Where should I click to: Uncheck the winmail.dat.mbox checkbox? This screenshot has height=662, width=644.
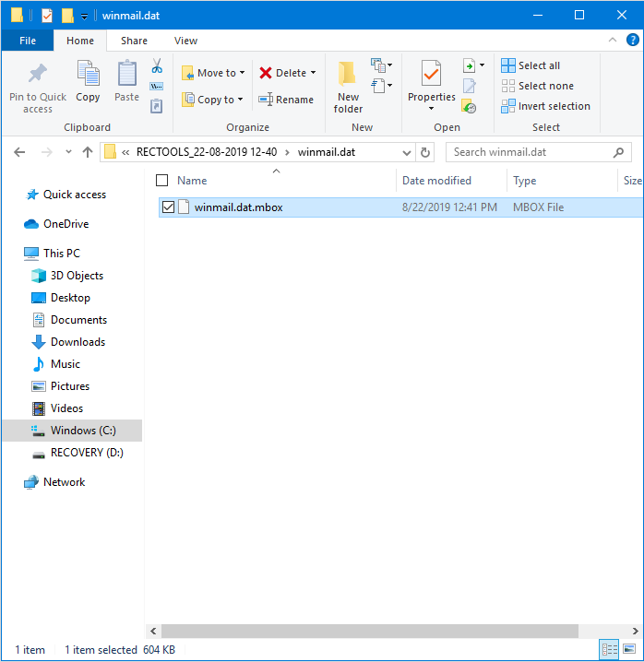coord(168,207)
